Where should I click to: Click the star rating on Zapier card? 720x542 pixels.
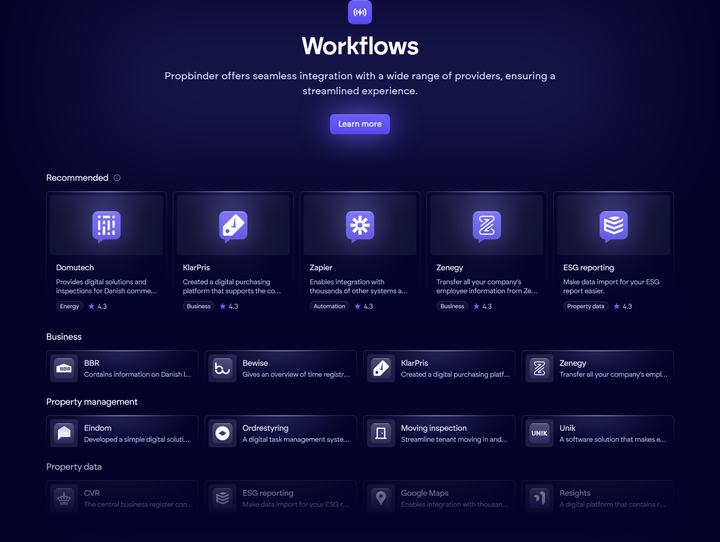[364, 306]
